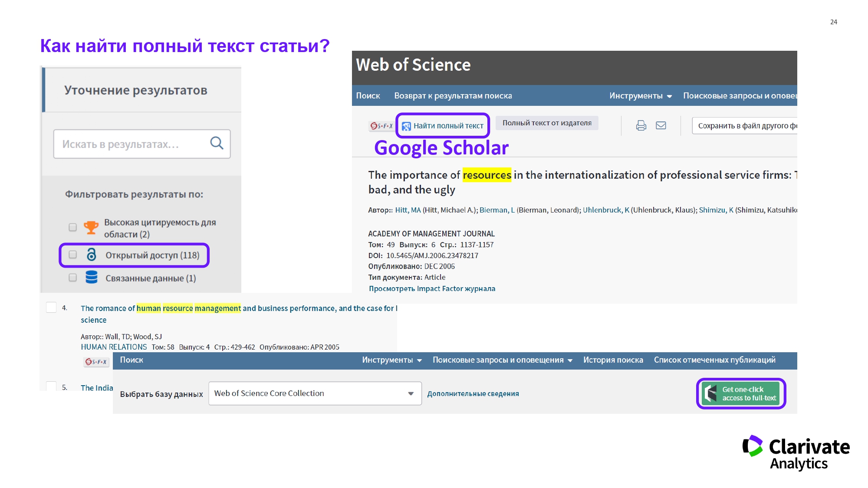Click the associated data database icon
This screenshot has height=488, width=868.
pyautogui.click(x=91, y=277)
